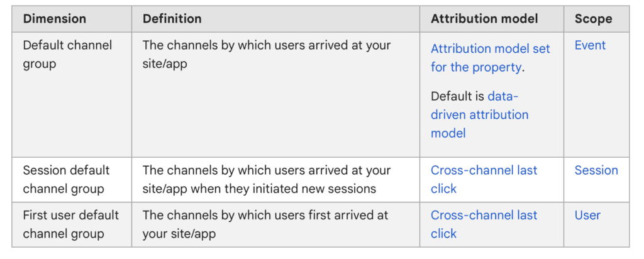
Task: Open the 'Attribution model set for the property' link
Action: pyautogui.click(x=490, y=57)
